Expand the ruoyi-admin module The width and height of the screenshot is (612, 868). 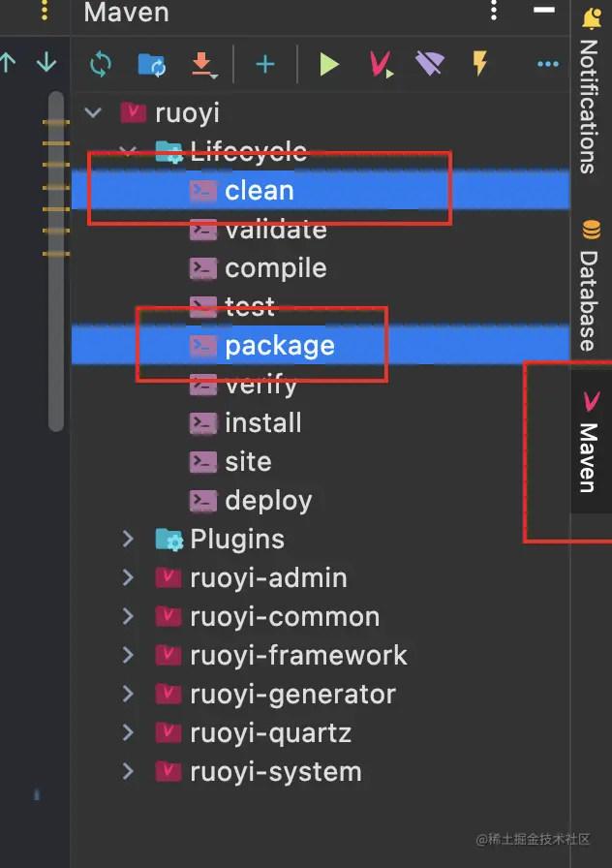tap(128, 577)
